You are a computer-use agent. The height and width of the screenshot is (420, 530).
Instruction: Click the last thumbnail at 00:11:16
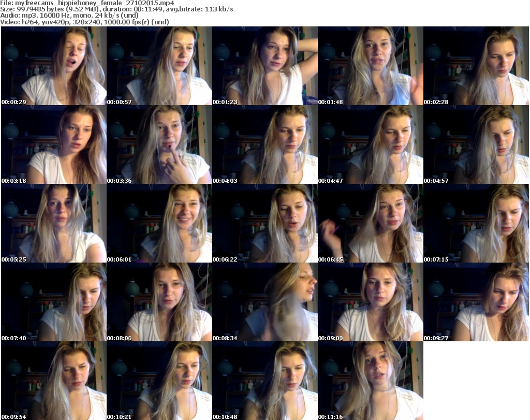[x=371, y=381]
